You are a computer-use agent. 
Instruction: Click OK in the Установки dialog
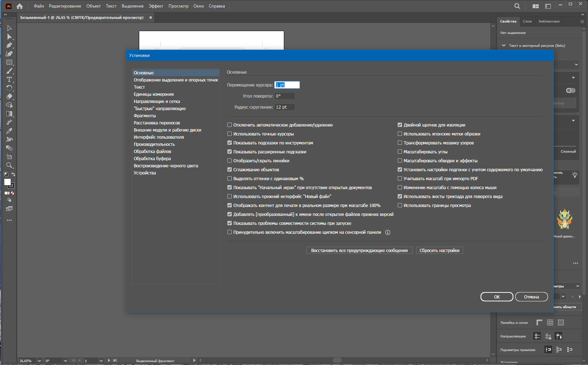(497, 297)
